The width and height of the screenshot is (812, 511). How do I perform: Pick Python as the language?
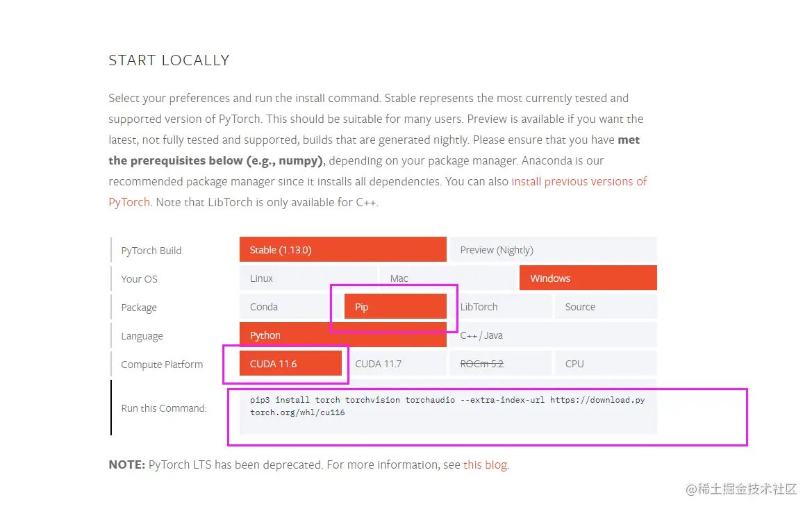[x=343, y=335]
